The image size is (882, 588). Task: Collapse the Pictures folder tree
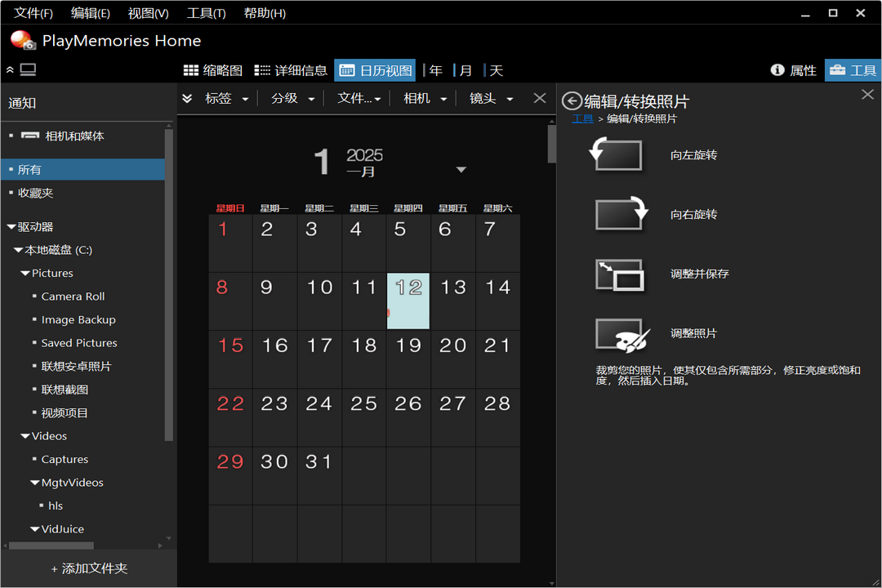(25, 274)
